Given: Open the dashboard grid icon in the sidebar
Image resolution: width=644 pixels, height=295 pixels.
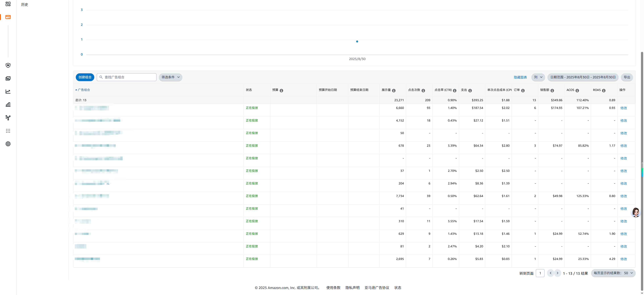Looking at the screenshot, I should [x=8, y=4].
